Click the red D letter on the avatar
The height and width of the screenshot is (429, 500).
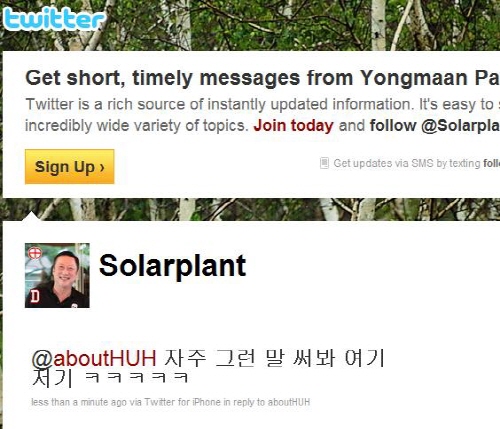35,297
